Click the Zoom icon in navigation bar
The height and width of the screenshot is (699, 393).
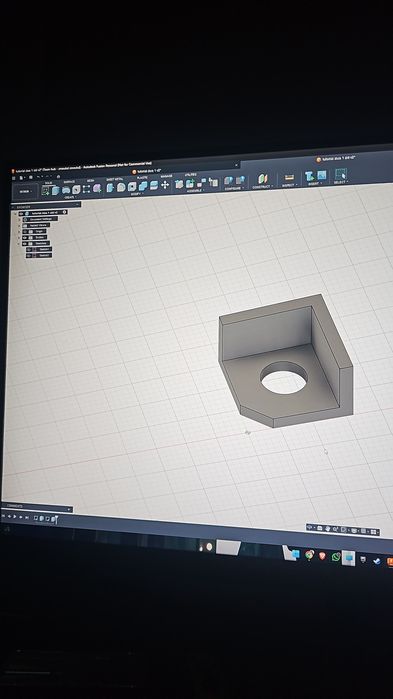tap(336, 530)
